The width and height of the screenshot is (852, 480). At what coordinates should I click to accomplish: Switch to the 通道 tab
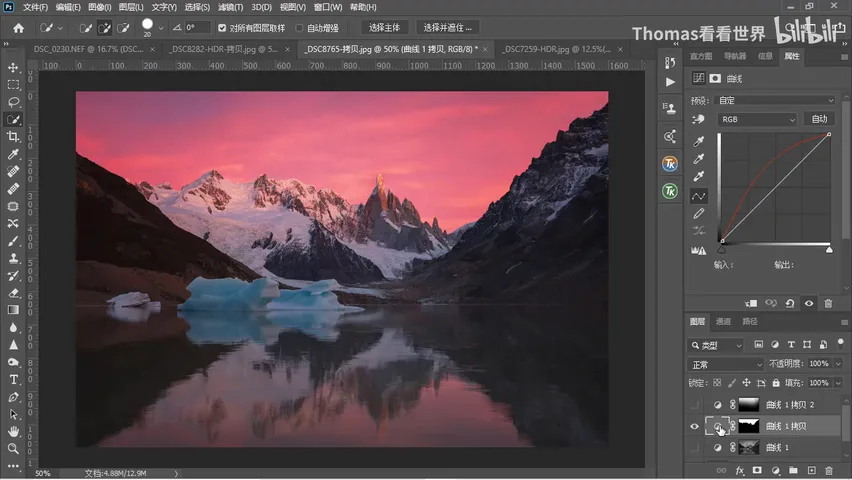[x=723, y=321]
